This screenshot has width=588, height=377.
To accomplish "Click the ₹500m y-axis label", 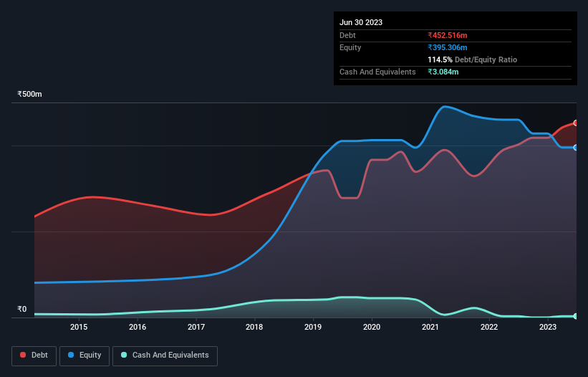I will [29, 94].
